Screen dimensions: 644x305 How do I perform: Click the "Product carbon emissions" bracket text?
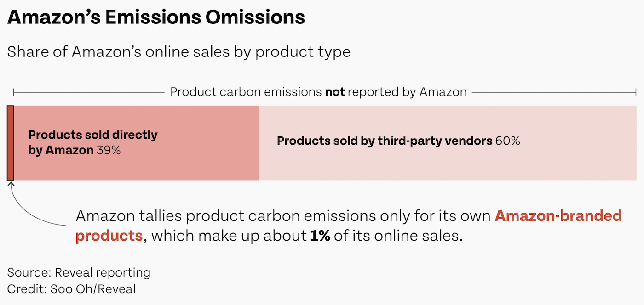tap(246, 92)
